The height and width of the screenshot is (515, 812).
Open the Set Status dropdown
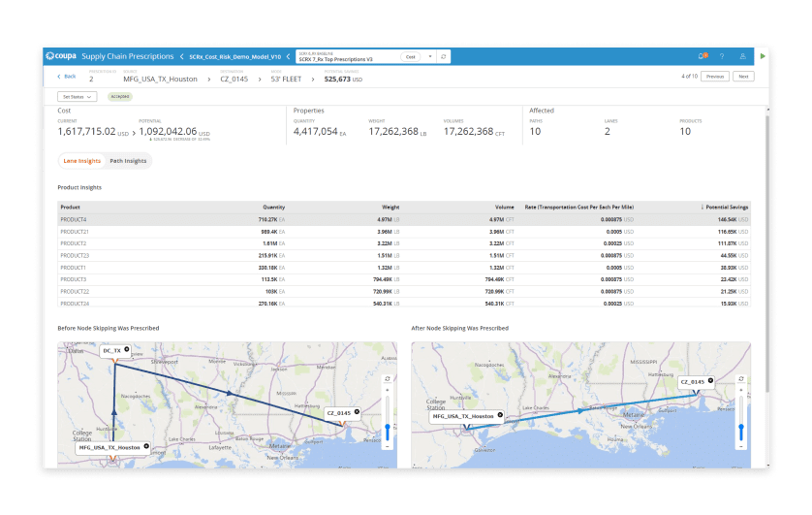point(78,97)
